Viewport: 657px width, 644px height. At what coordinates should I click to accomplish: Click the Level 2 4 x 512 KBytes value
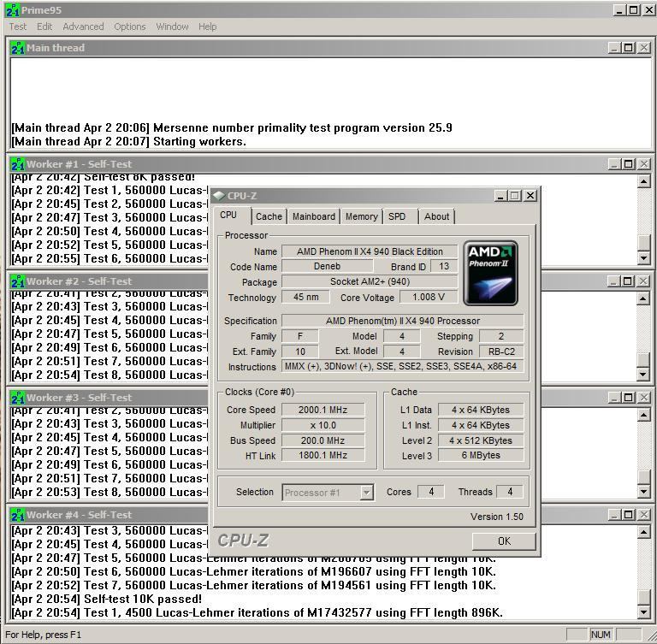click(481, 440)
